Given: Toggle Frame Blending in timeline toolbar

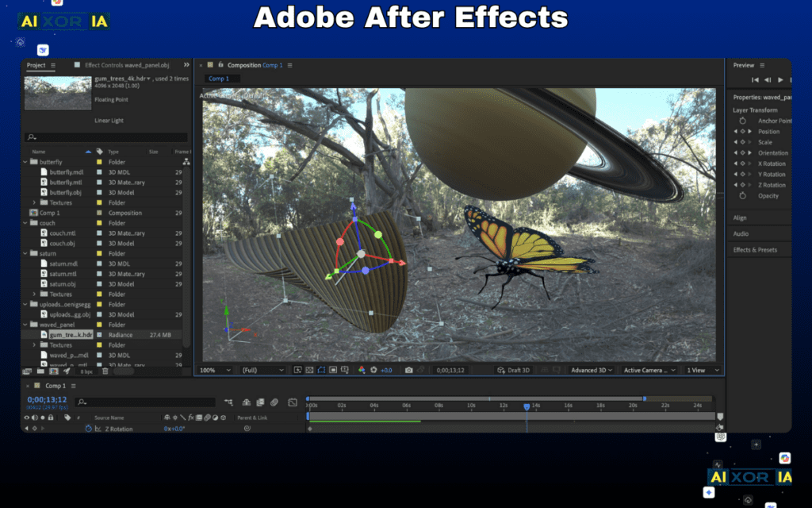Looking at the screenshot, I should (x=260, y=402).
